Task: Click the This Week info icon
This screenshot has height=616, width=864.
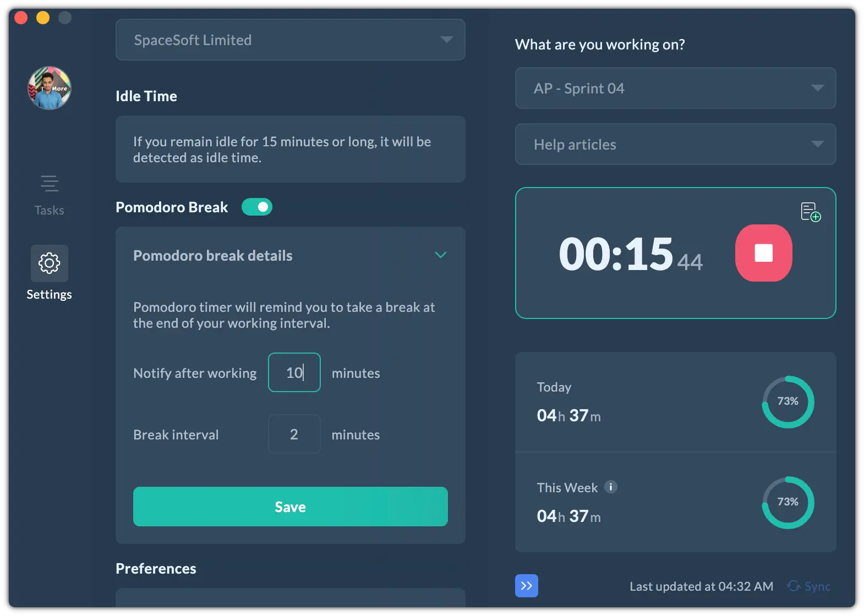Action: pos(611,487)
